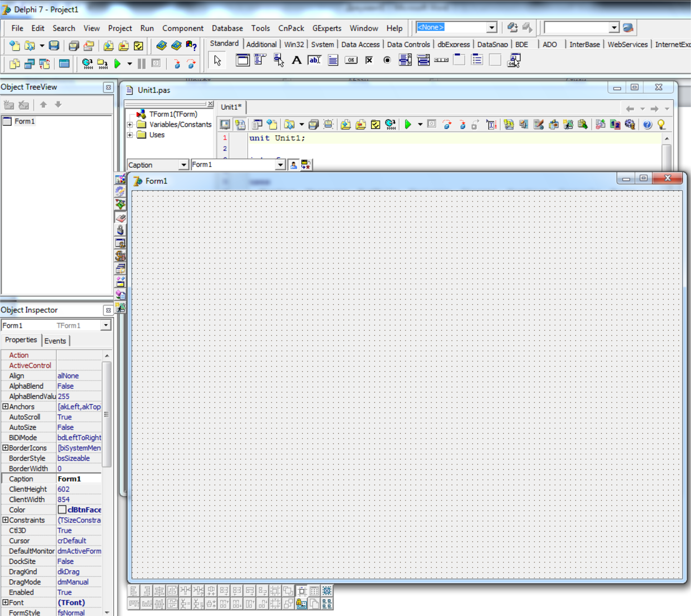Expand the Font property
This screenshot has width=691, height=616.
(x=5, y=602)
